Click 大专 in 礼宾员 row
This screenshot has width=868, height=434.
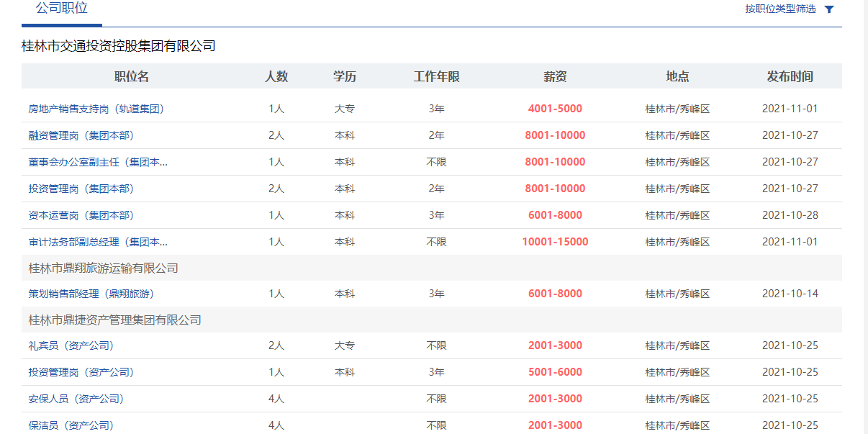point(345,345)
